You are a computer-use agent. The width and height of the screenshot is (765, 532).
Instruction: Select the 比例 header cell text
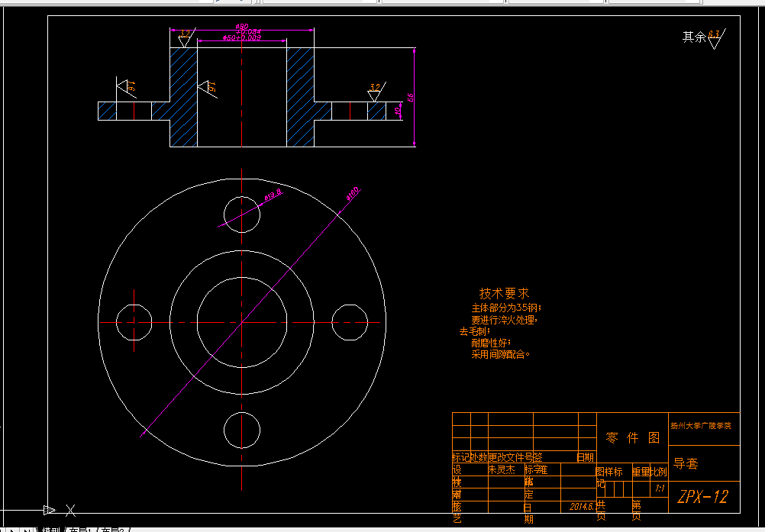point(659,472)
